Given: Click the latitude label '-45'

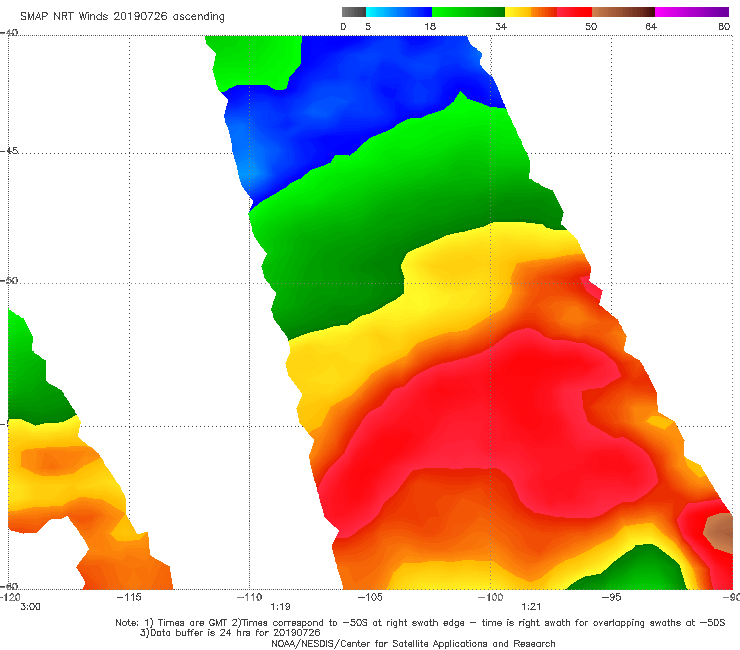Looking at the screenshot, I should point(9,151).
